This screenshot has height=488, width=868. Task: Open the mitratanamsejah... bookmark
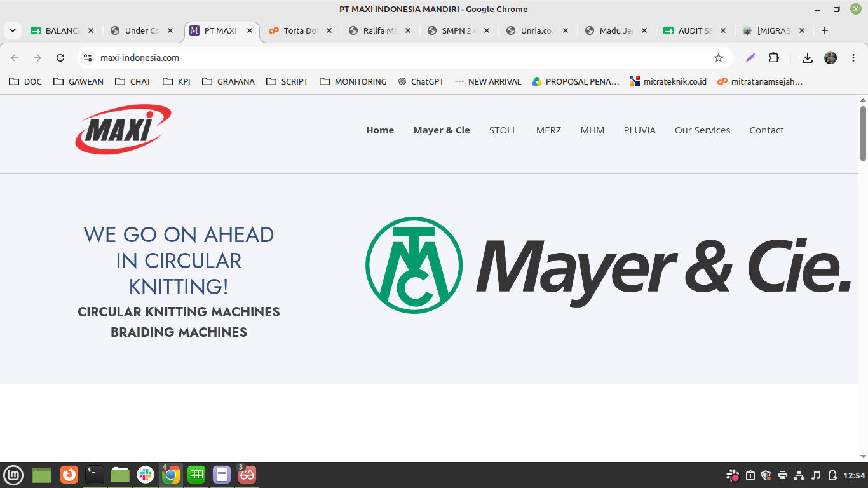click(760, 81)
